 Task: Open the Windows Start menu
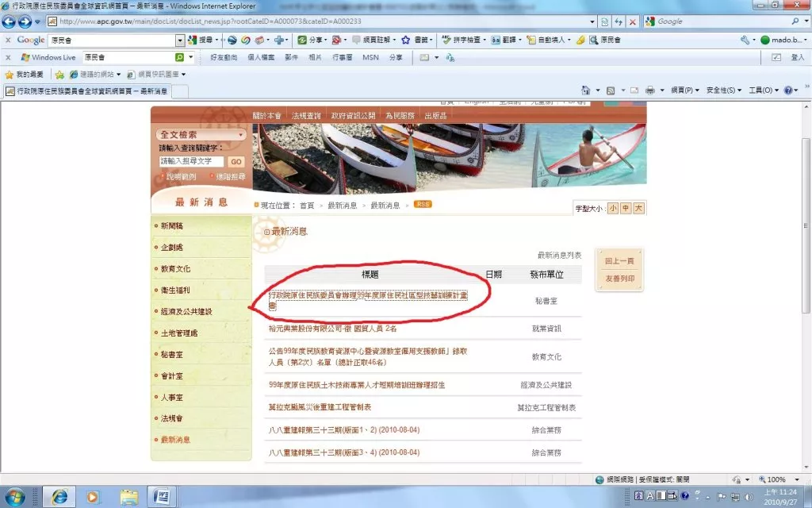[x=13, y=497]
